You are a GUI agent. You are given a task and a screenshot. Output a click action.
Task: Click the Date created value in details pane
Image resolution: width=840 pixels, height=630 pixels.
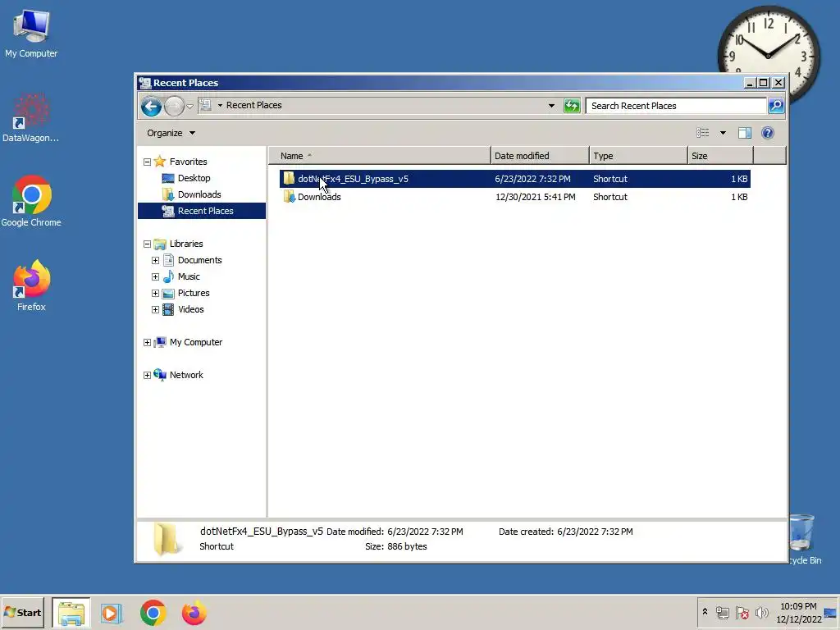(595, 532)
